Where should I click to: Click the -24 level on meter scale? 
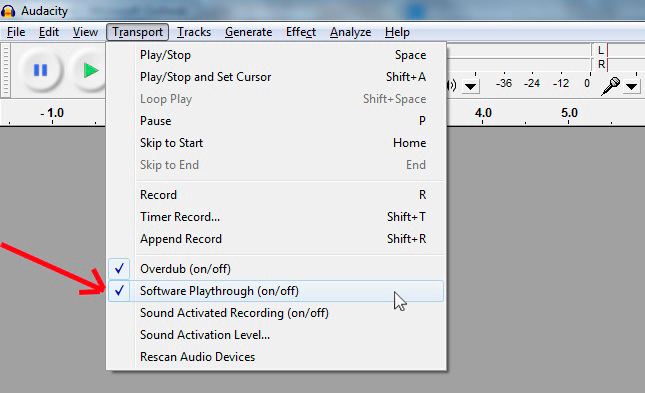pyautogui.click(x=532, y=84)
